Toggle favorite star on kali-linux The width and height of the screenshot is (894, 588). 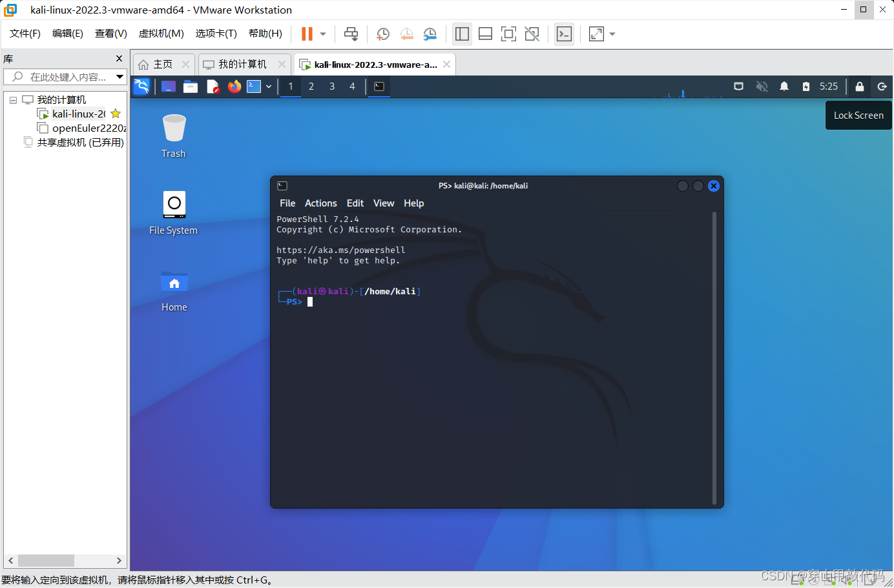point(116,114)
